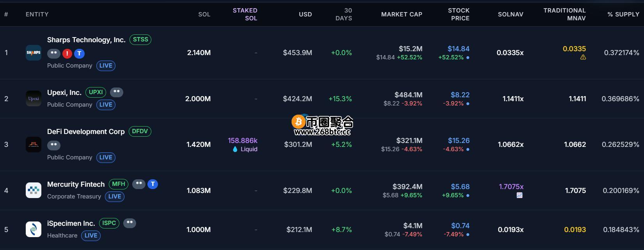Click the Mercurity Fintech logo icon
This screenshot has width=644, height=250.
pos(34,191)
